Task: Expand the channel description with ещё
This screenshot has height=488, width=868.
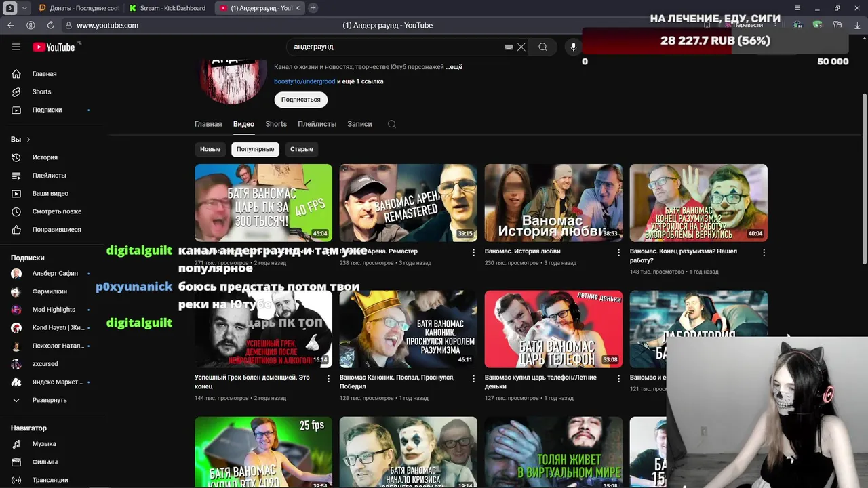Action: [455, 67]
